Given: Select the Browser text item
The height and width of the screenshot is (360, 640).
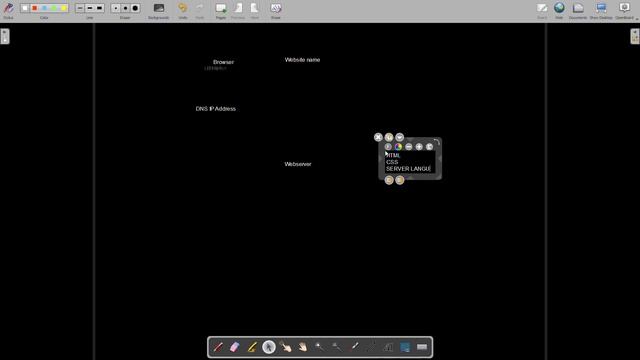Looking at the screenshot, I should tap(223, 62).
